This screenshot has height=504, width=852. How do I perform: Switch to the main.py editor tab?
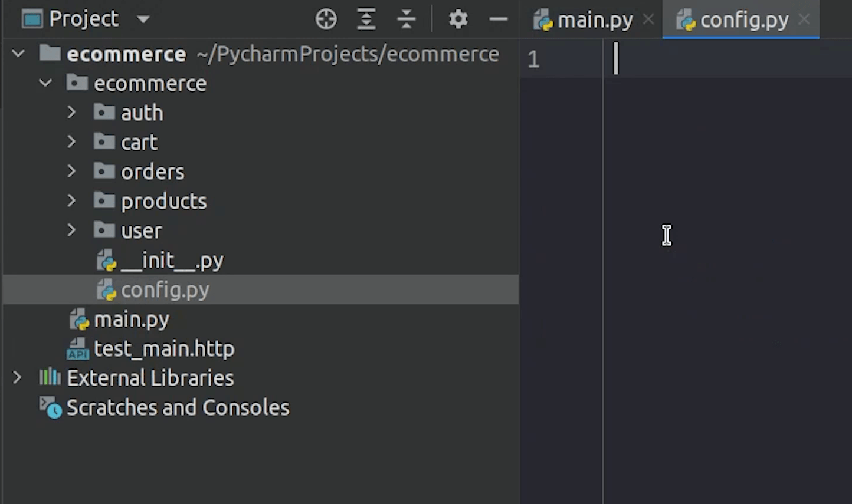tap(594, 21)
